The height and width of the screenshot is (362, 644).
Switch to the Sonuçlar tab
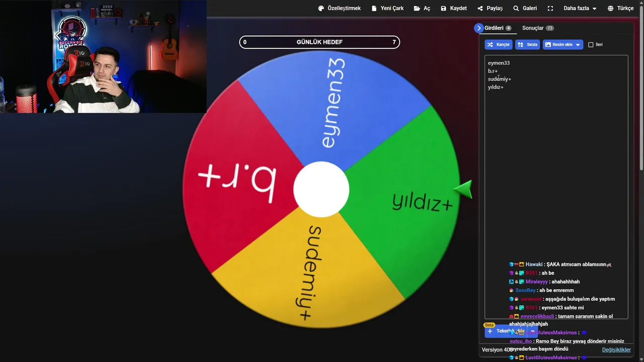538,28
